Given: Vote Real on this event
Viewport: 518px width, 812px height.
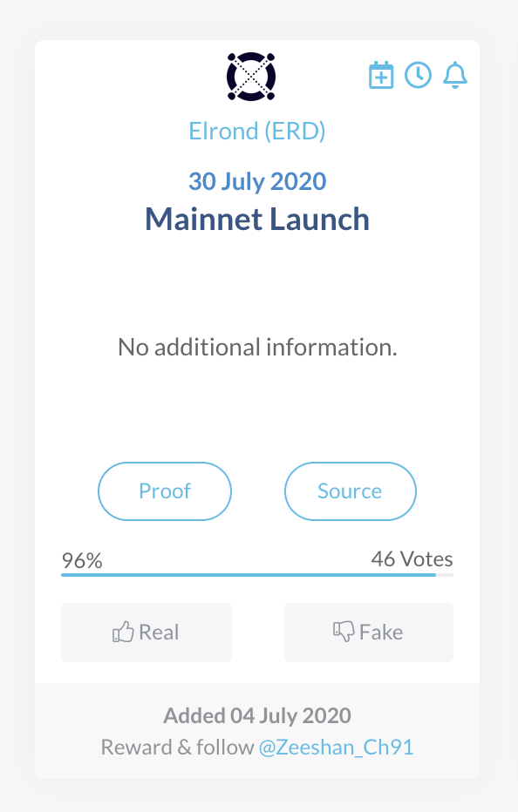Looking at the screenshot, I should click(147, 633).
